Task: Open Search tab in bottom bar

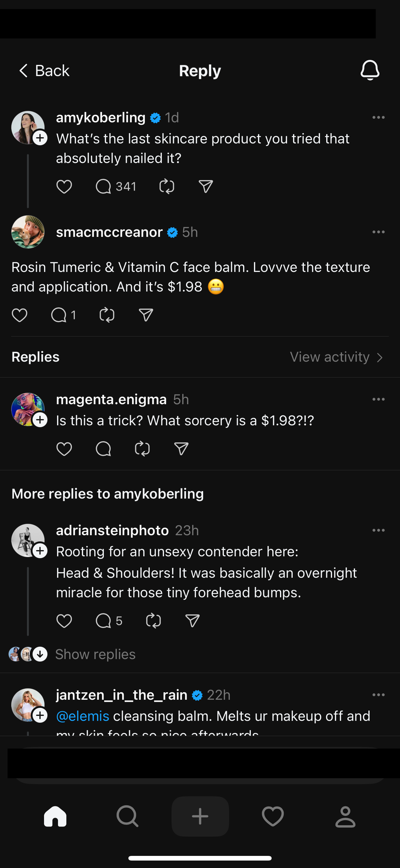Action: point(127,816)
